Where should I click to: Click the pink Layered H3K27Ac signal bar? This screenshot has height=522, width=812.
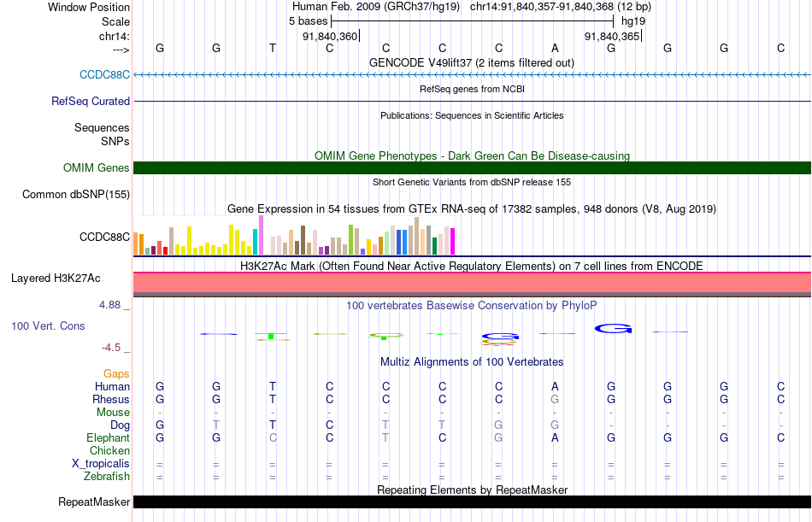click(473, 283)
